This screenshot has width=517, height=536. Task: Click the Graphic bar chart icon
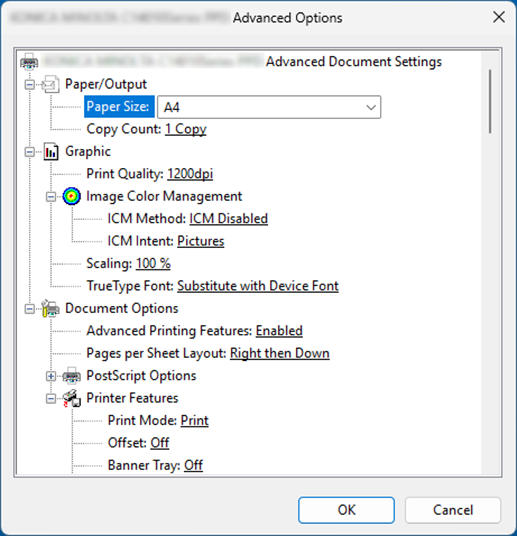click(x=51, y=152)
